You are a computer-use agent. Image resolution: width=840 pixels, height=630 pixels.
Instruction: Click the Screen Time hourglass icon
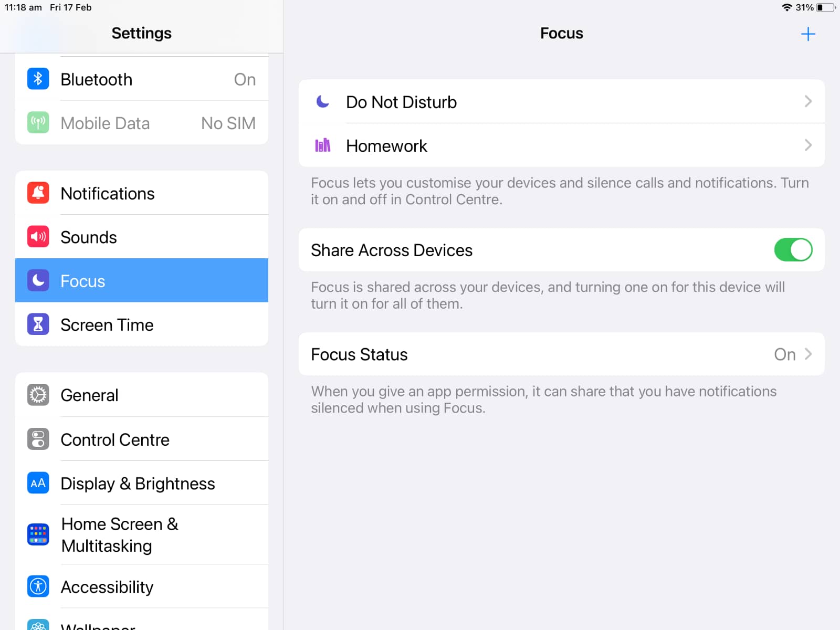tap(37, 324)
